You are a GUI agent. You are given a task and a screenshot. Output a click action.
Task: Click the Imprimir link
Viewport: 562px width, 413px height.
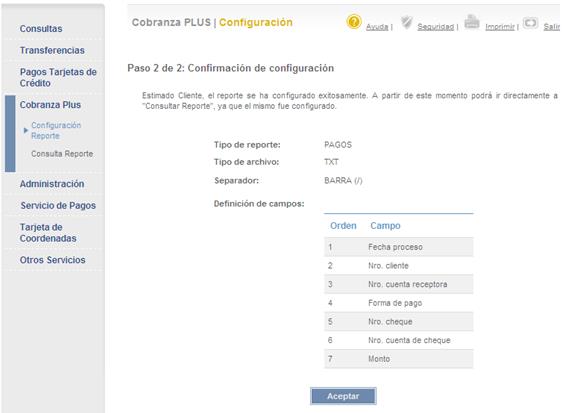click(x=500, y=27)
